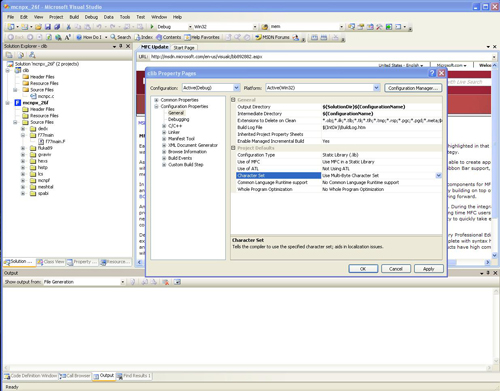500x391 pixels.
Task: Click the Undo arrow icon
Action: [x=99, y=27]
